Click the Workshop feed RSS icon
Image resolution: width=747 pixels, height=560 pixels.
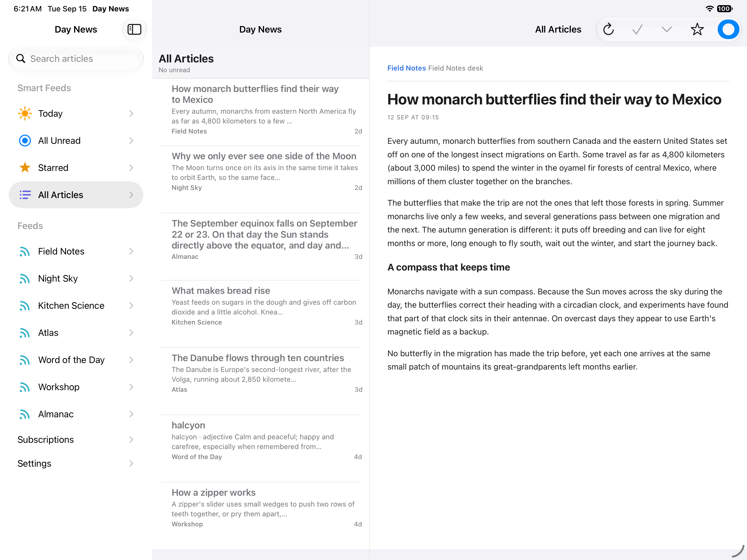pyautogui.click(x=25, y=387)
